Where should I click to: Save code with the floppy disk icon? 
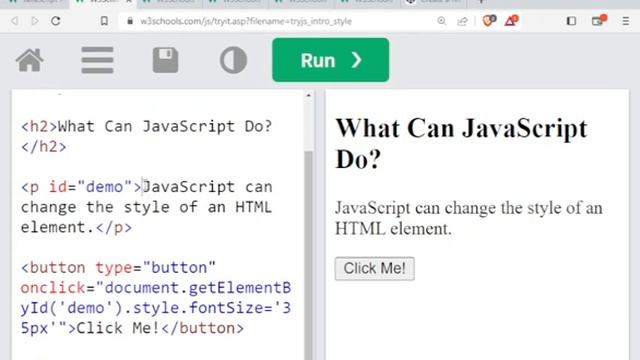[165, 60]
